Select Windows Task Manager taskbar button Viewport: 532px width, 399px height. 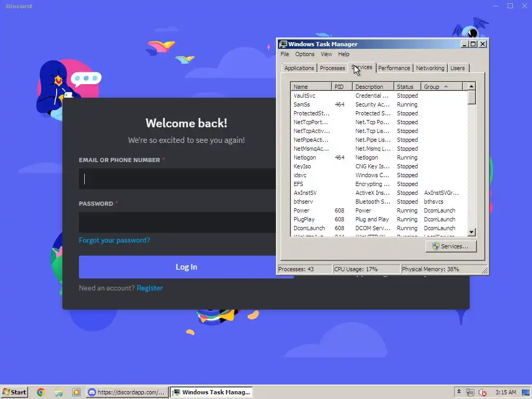click(212, 392)
